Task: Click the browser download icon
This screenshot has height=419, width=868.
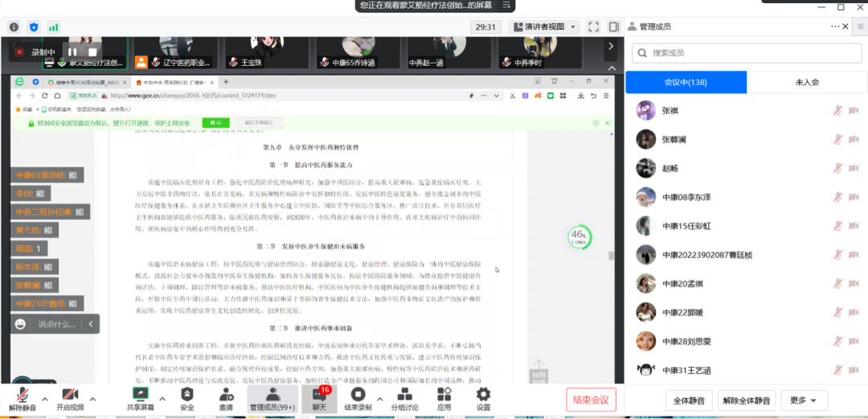Action: [x=581, y=96]
